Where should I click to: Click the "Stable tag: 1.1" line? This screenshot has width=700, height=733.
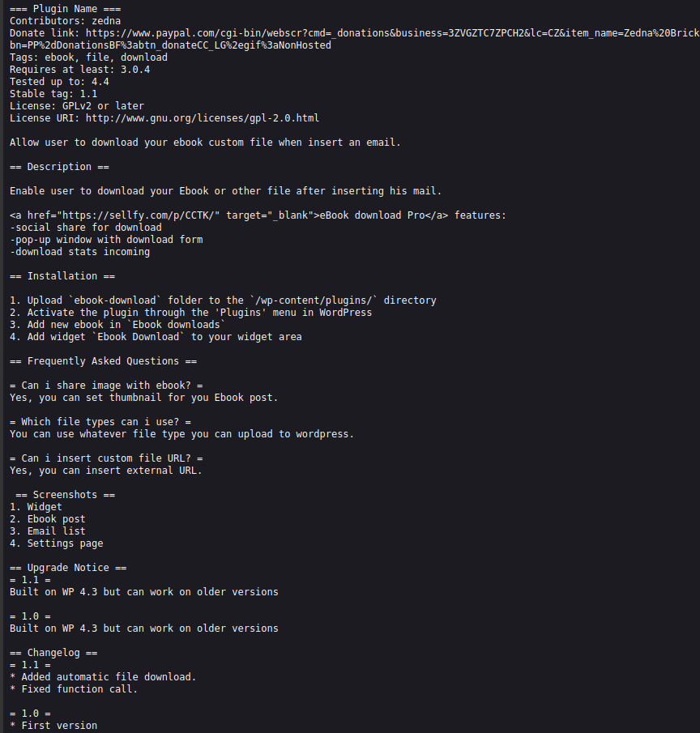pos(53,94)
